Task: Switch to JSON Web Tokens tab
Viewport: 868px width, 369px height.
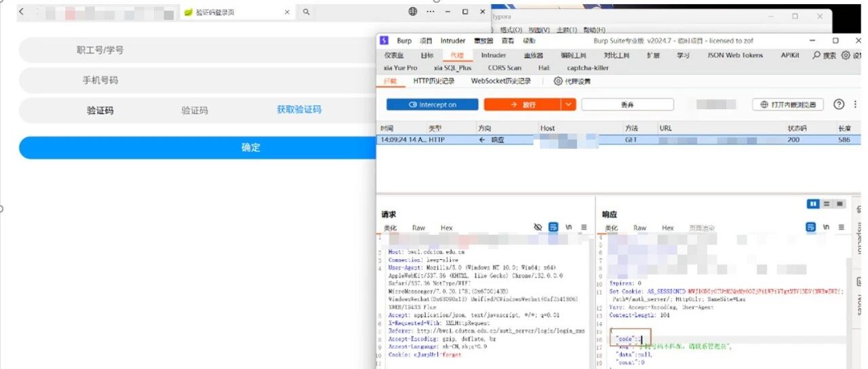Action: point(735,56)
